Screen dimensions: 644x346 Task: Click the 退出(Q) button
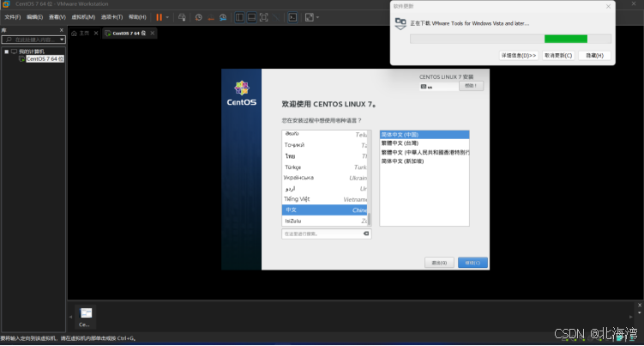439,263
